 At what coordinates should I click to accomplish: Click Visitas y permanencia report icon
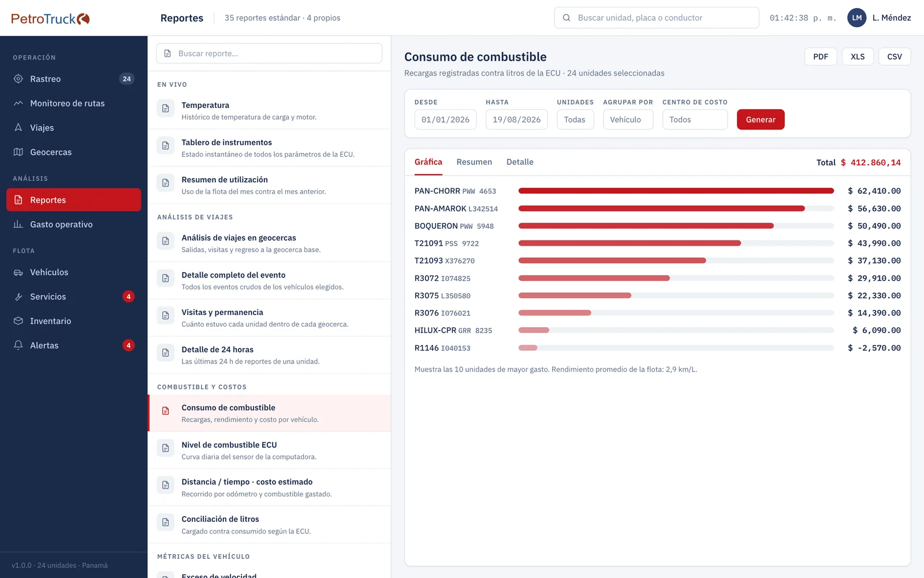point(166,316)
